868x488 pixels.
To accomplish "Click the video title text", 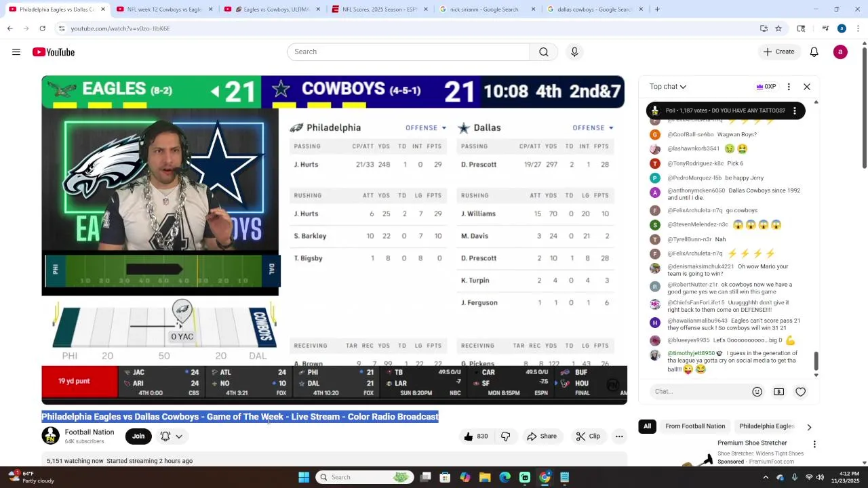I will click(240, 417).
